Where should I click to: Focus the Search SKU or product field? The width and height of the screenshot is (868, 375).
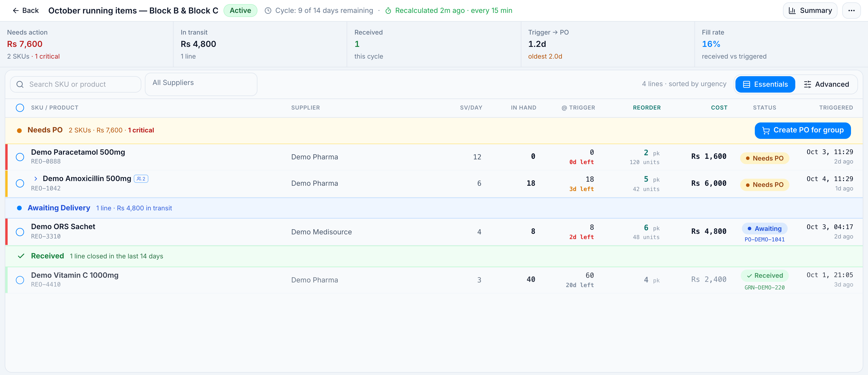pyautogui.click(x=75, y=84)
